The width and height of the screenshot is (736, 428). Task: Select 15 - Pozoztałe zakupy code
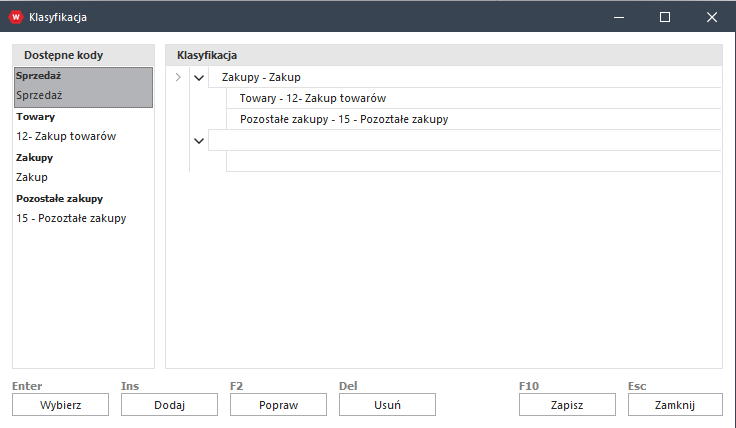pyautogui.click(x=71, y=218)
